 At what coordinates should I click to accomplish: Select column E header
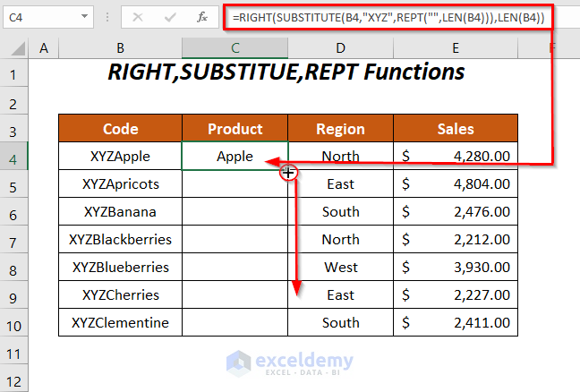(456, 48)
